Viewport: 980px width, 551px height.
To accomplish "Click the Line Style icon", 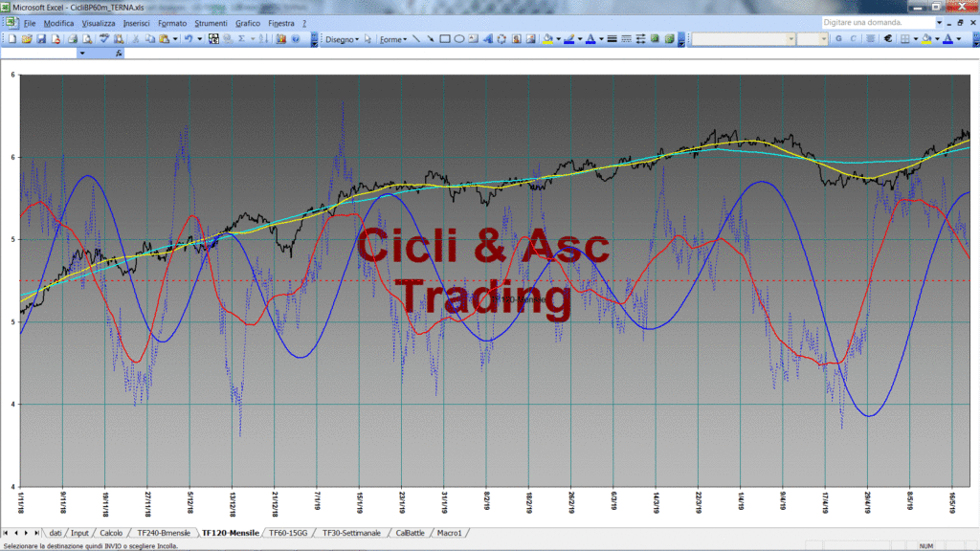I will [x=612, y=38].
